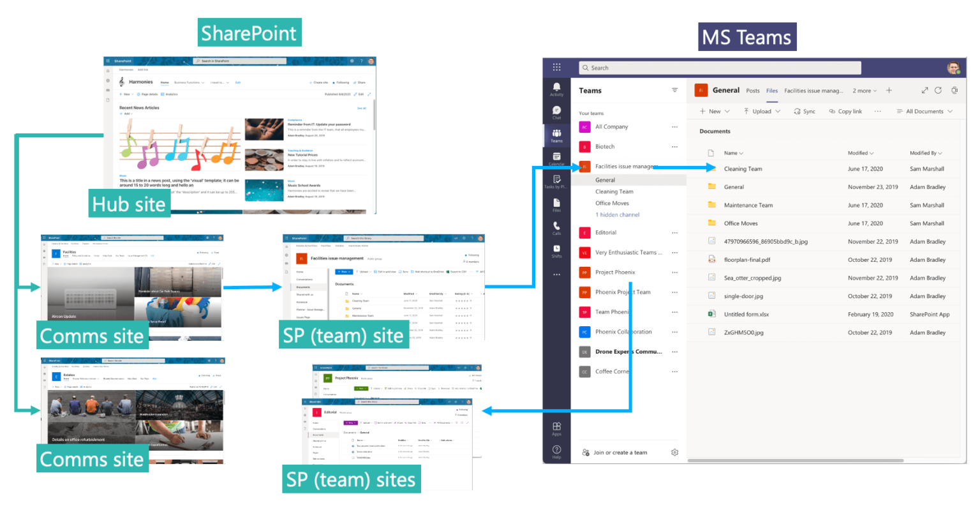Screen dimensions: 980x510
Task: Click the teams filter icon beside Teams heading
Action: tap(675, 91)
